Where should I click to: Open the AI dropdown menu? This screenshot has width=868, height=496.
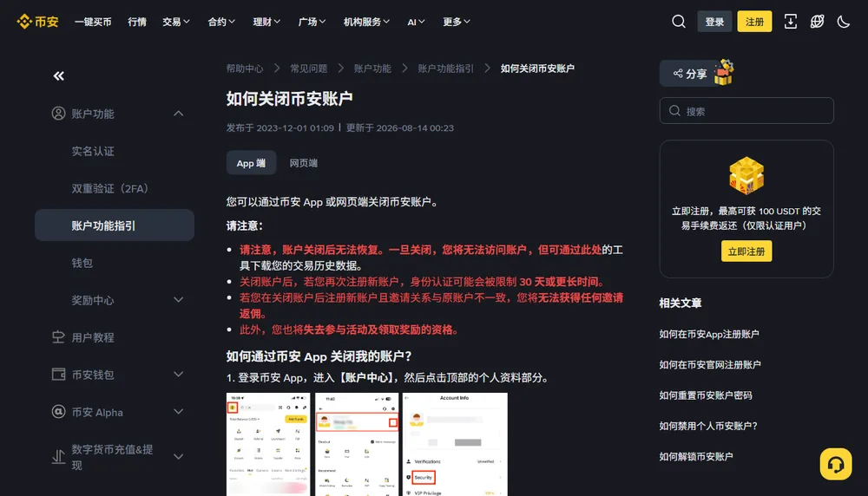pyautogui.click(x=416, y=22)
